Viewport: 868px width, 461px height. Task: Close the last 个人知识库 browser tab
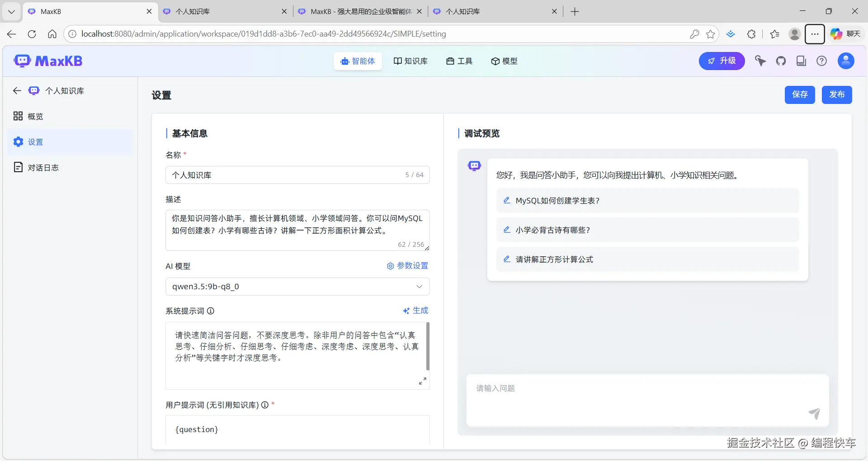click(x=554, y=12)
